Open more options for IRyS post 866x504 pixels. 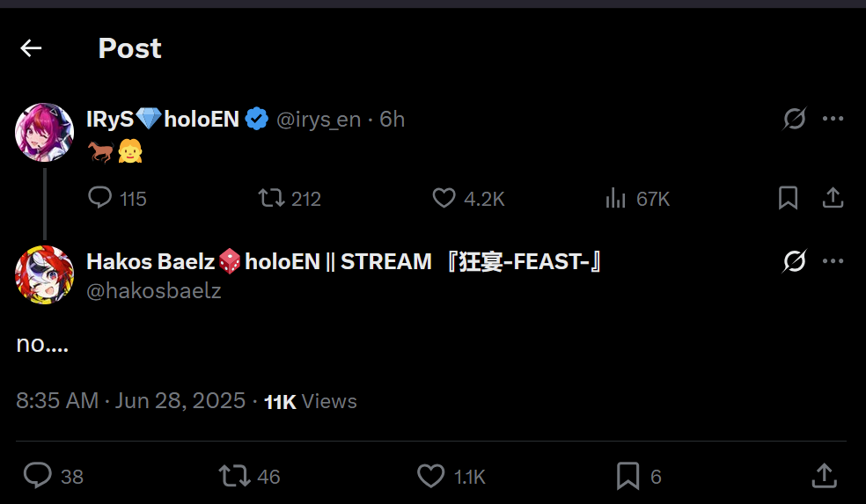(x=833, y=119)
